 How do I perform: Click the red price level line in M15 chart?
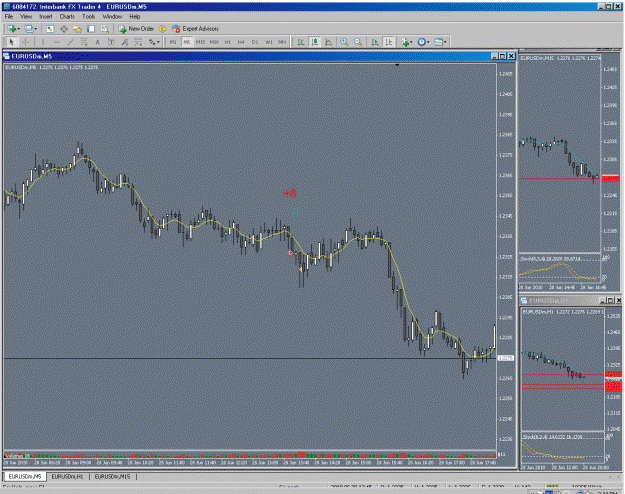[x=560, y=179]
